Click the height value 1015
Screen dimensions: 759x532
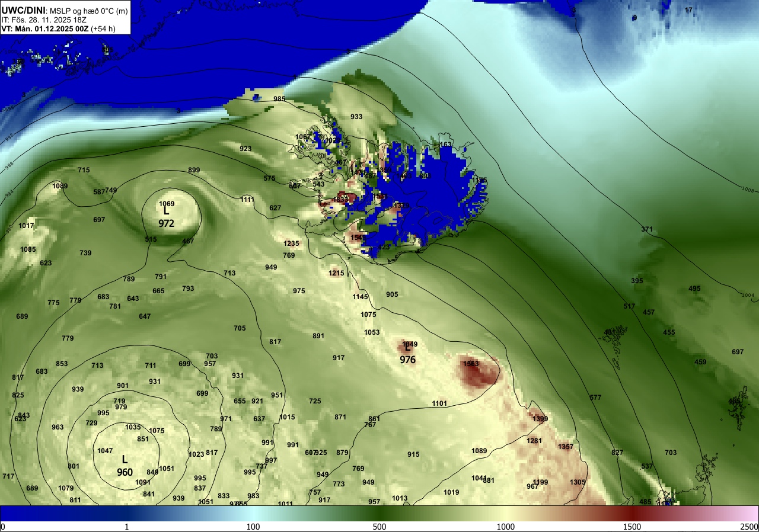pyautogui.click(x=287, y=417)
